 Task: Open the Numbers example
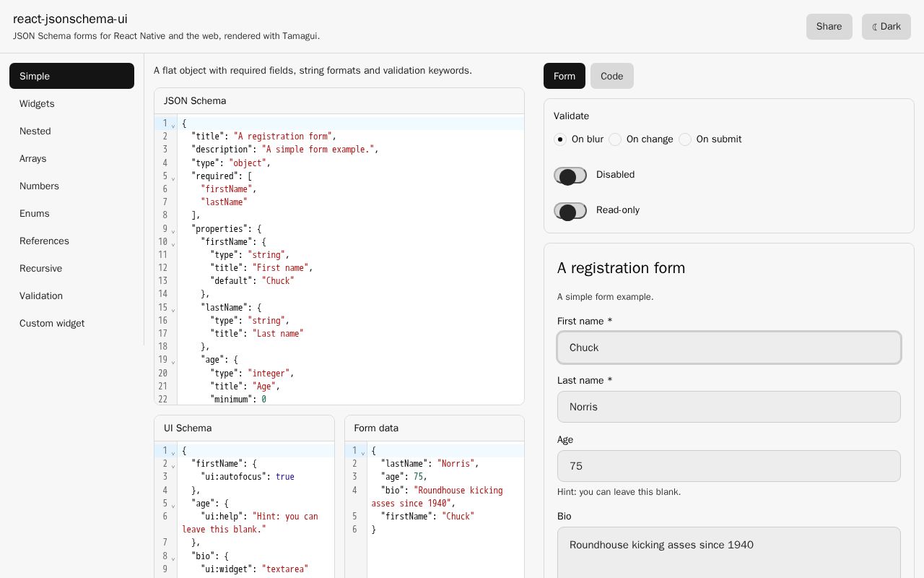(x=71, y=186)
